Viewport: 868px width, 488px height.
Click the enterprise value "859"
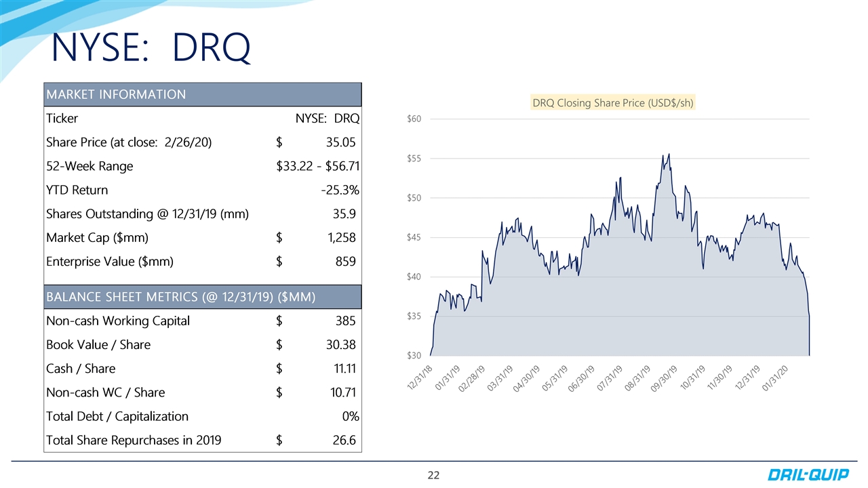tap(344, 262)
